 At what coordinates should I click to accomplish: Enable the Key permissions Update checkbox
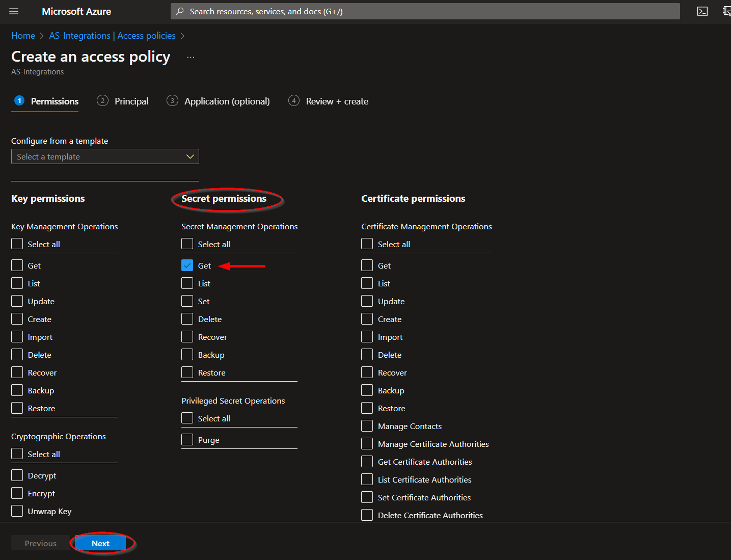17,301
